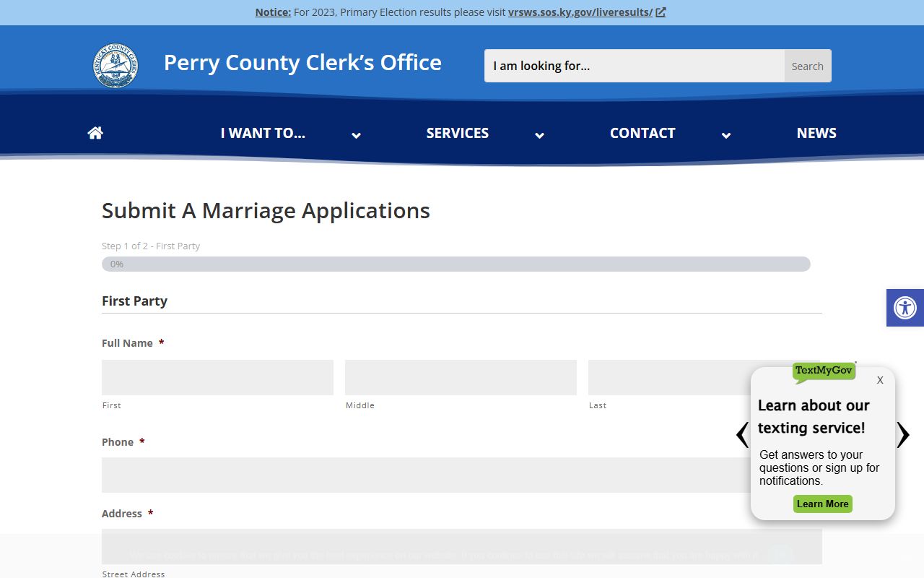Click the TextMyGov logo badge

824,371
